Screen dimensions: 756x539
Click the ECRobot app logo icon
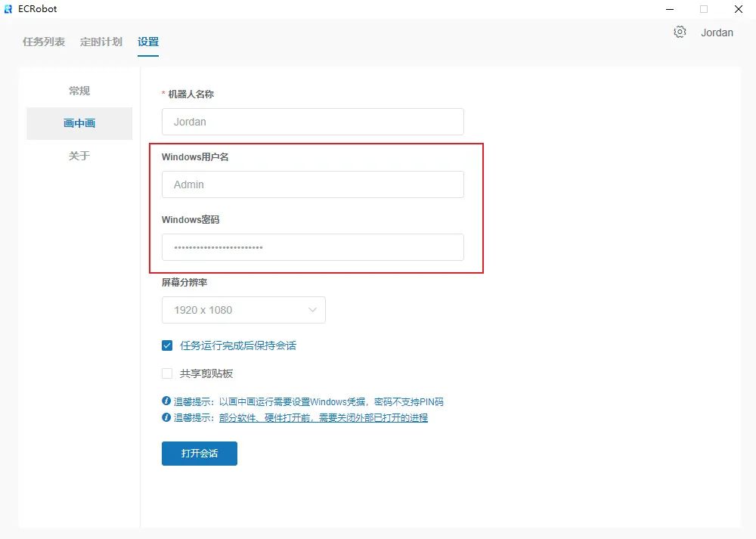coord(8,9)
